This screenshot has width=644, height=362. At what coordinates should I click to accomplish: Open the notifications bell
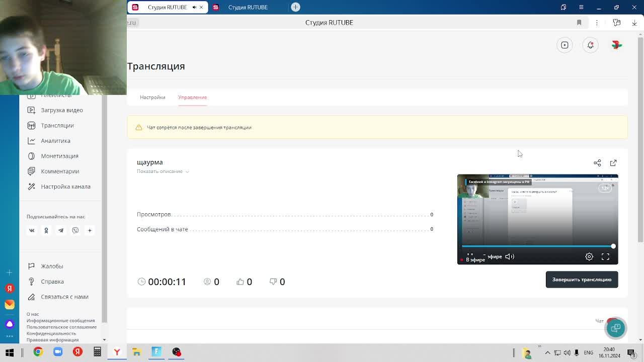(591, 45)
